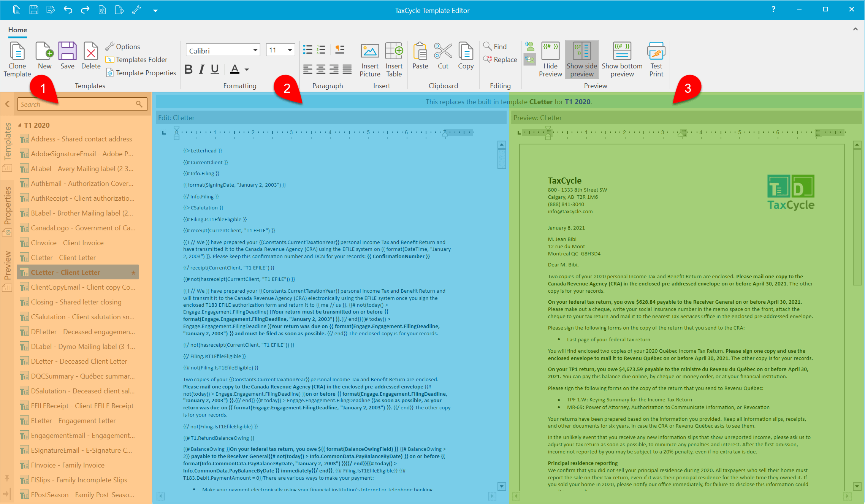
Task: Click the editor vertical scrollbar thumb
Action: pos(502,158)
